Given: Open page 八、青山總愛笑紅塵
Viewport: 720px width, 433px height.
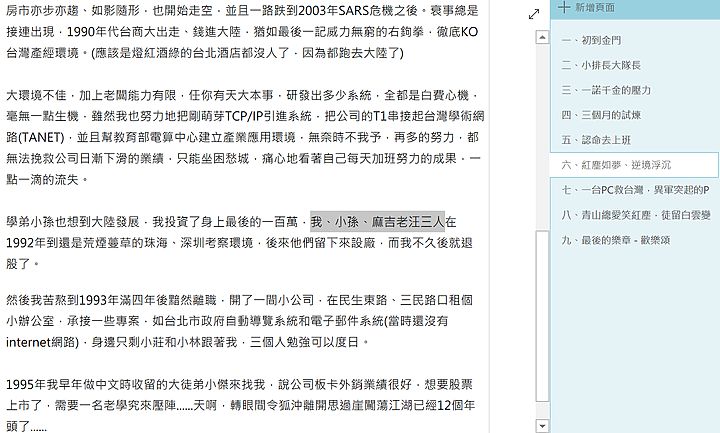Looking at the screenshot, I should click(636, 214).
